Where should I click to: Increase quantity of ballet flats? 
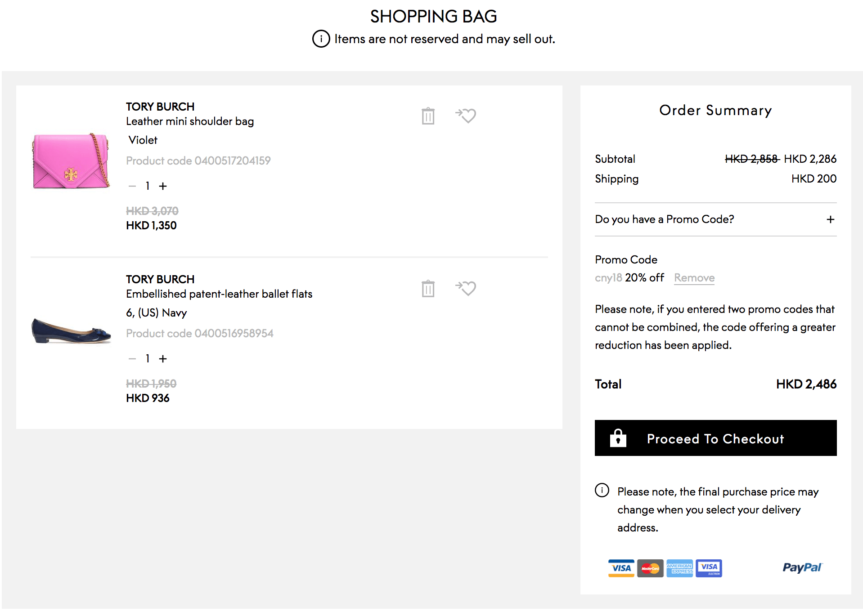163,359
